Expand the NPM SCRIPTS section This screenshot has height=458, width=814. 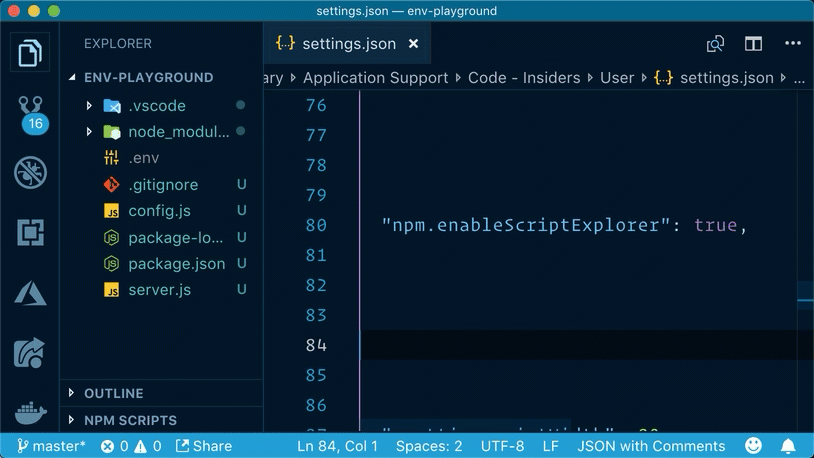pyautogui.click(x=130, y=420)
